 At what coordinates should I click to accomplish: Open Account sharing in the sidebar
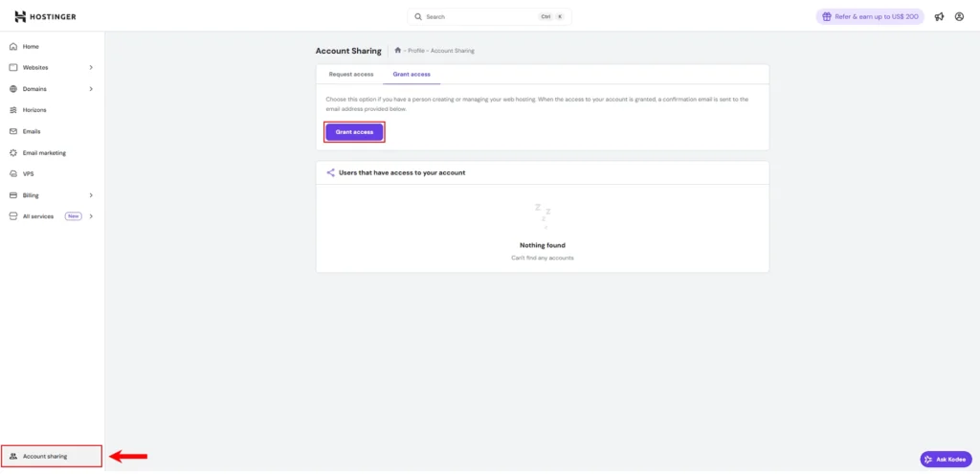[52, 457]
